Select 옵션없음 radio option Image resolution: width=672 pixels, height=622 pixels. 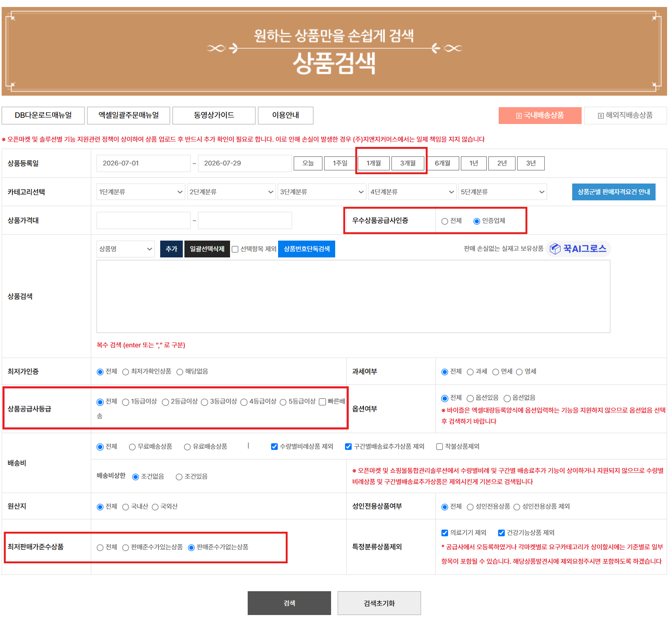point(507,398)
